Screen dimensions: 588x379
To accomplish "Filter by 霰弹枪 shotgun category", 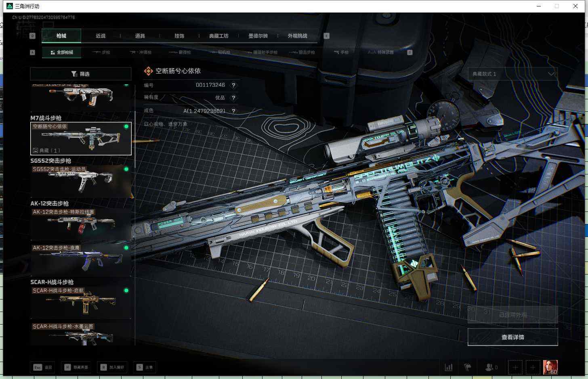I will point(180,52).
